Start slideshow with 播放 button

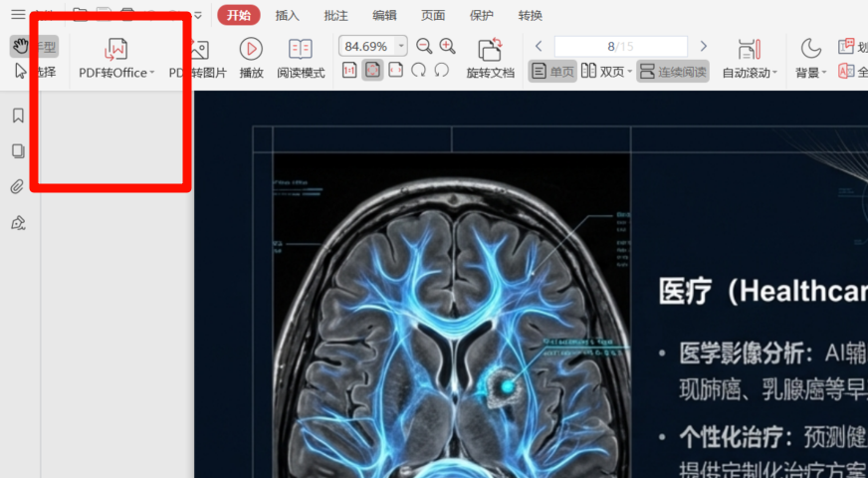coord(251,60)
